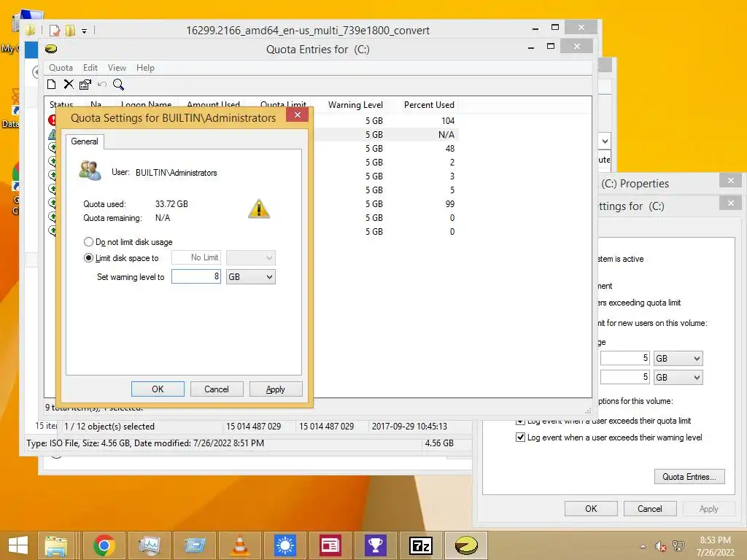Screen dimensions: 747x560
Task: Launch VLC media player from taskbar
Action: click(x=239, y=545)
